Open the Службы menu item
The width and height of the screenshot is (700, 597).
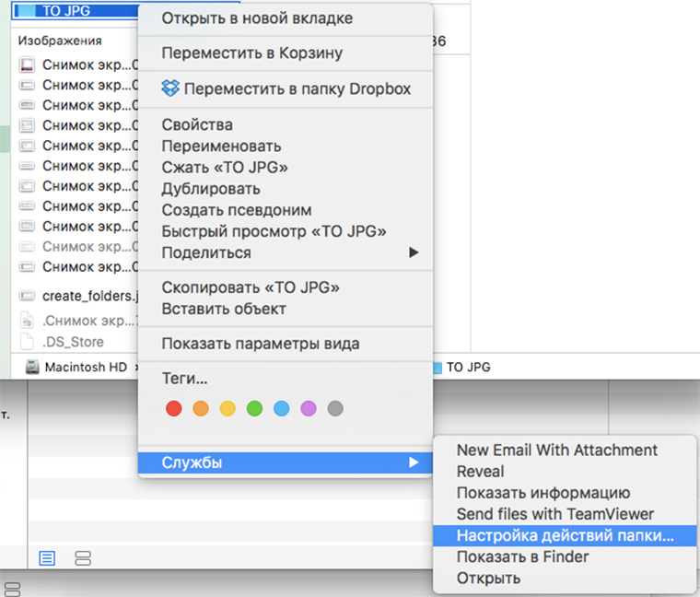[x=286, y=462]
